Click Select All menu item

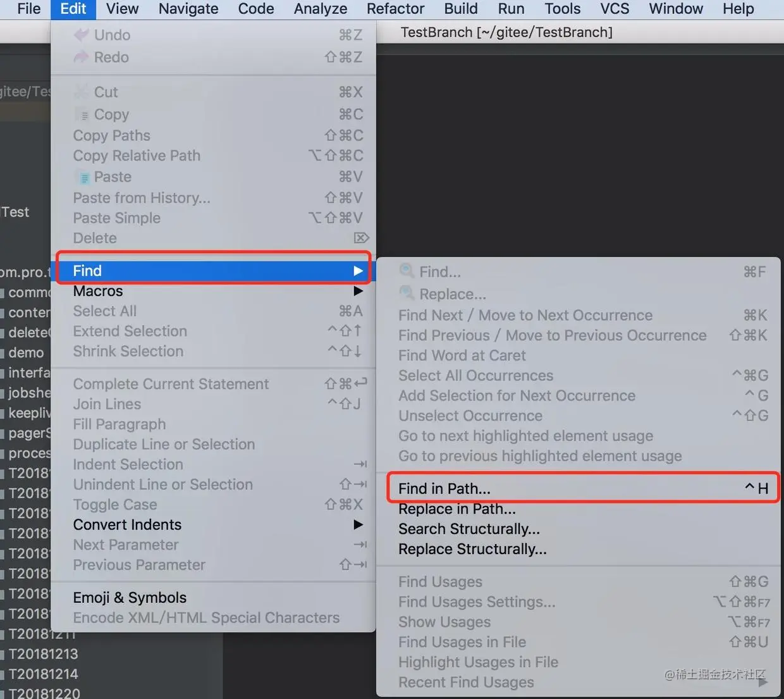pyautogui.click(x=213, y=311)
